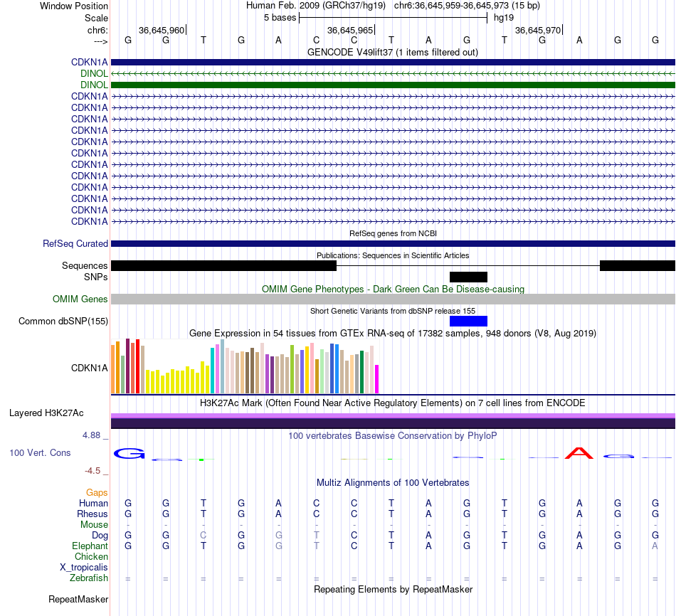Screen dimensions: 676x616
Task: Click the sequence direction arrow label
Action: pyautogui.click(x=100, y=41)
